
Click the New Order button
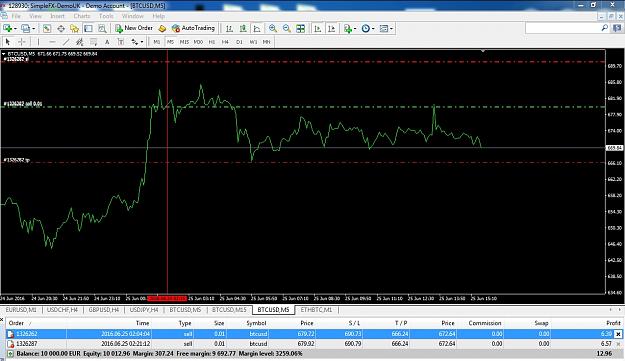pyautogui.click(x=134, y=28)
